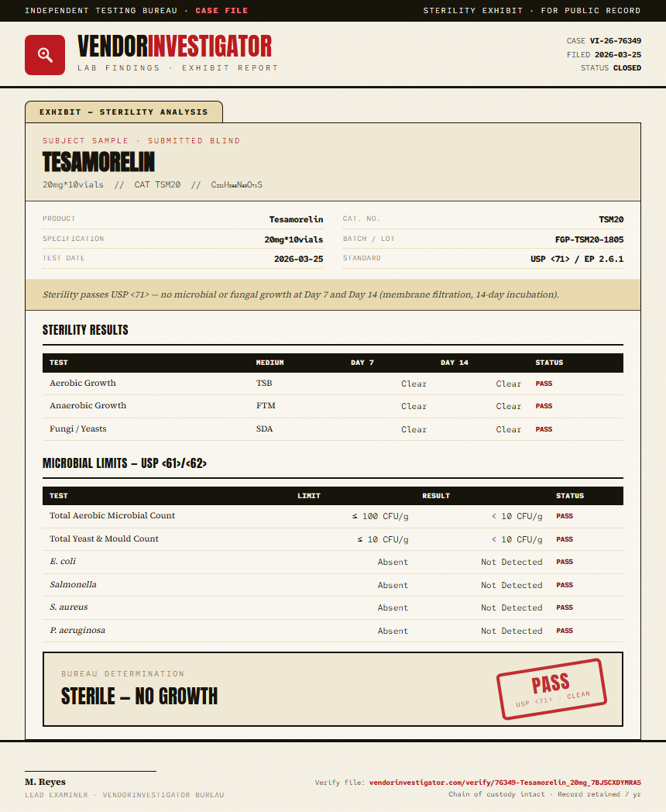Image resolution: width=666 pixels, height=812 pixels.
Task: Click the STERILITY RESULTS section heading
Action: point(85,330)
